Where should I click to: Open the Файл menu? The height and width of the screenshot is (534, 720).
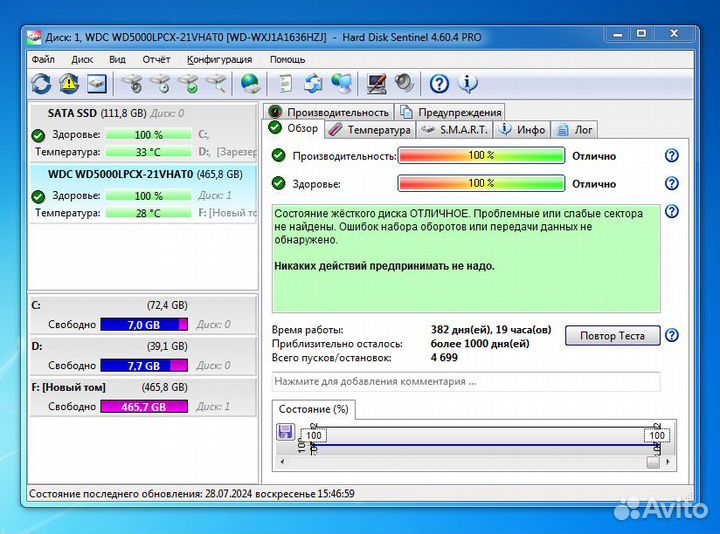42,59
